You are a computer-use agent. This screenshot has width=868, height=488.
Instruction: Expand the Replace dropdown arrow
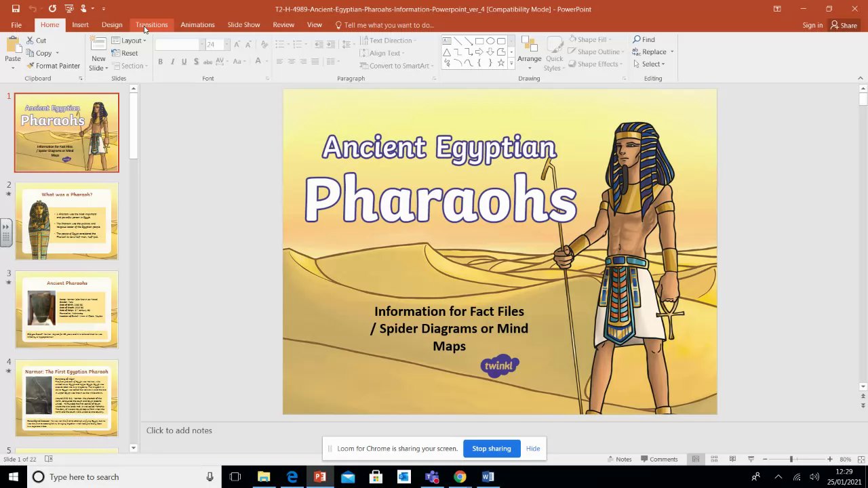(672, 52)
